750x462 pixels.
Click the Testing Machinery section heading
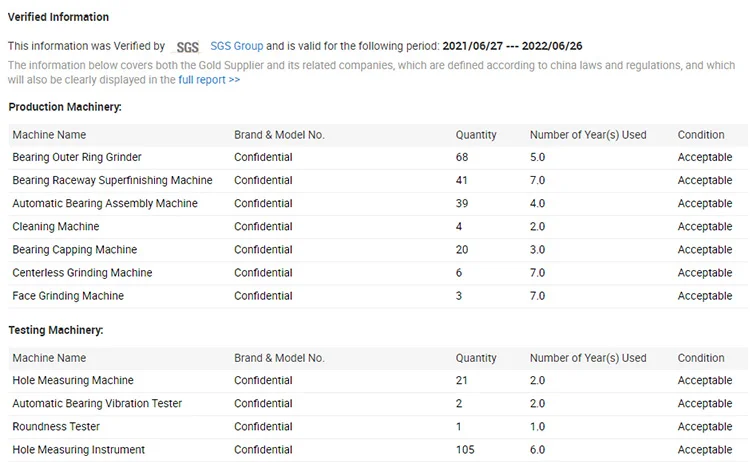point(56,330)
